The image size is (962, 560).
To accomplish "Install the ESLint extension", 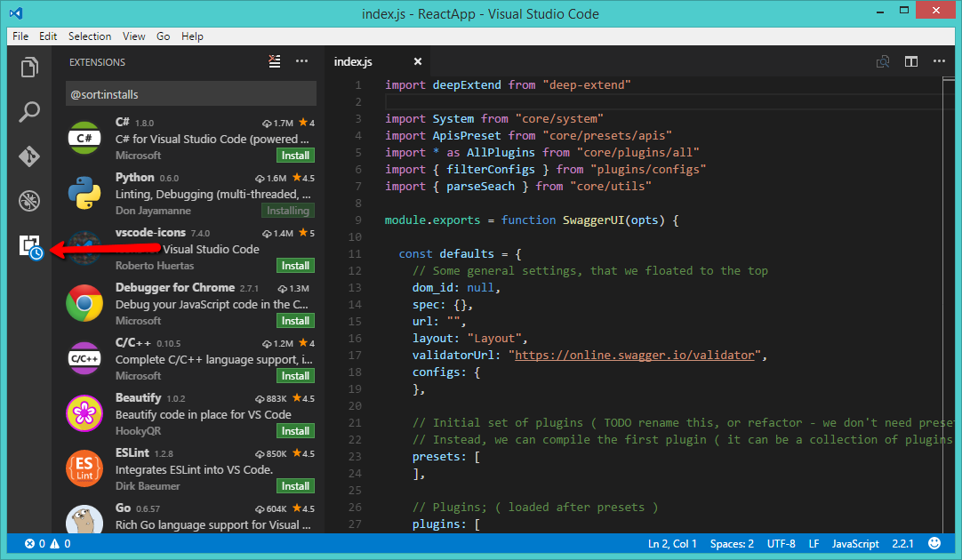I will coord(296,486).
